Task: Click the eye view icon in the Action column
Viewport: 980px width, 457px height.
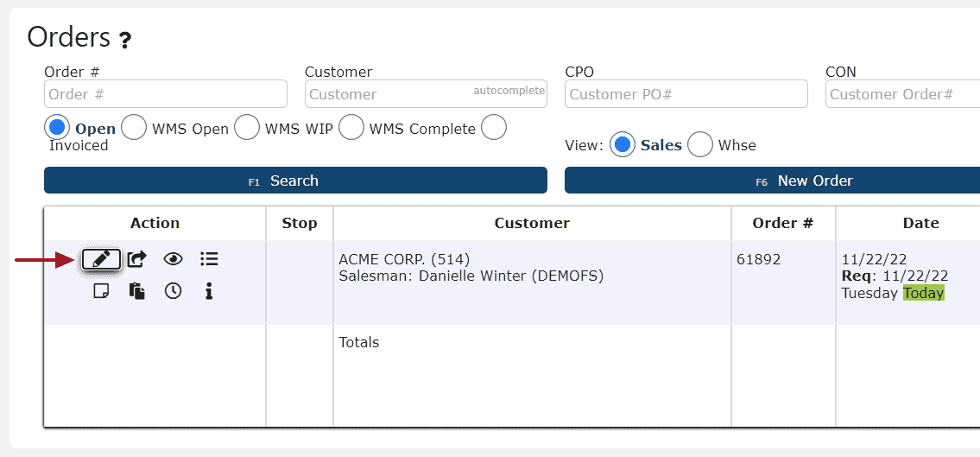Action: [174, 259]
